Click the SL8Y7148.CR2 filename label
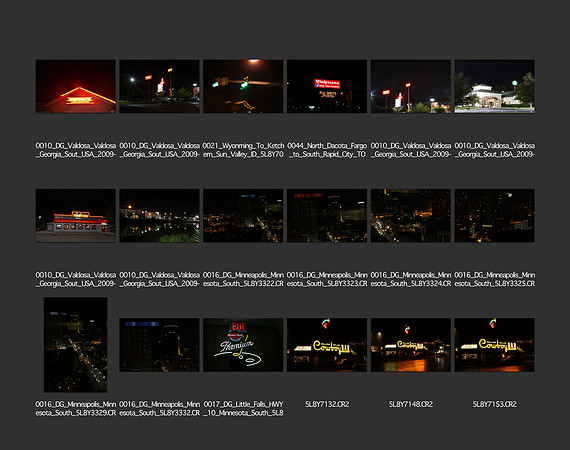 click(x=410, y=404)
